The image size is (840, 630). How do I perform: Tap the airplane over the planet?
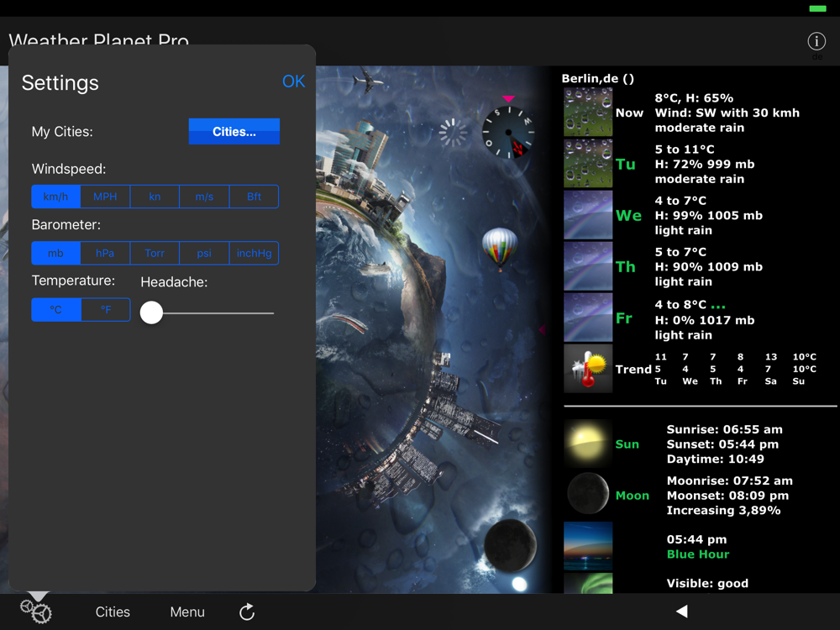coord(369,81)
